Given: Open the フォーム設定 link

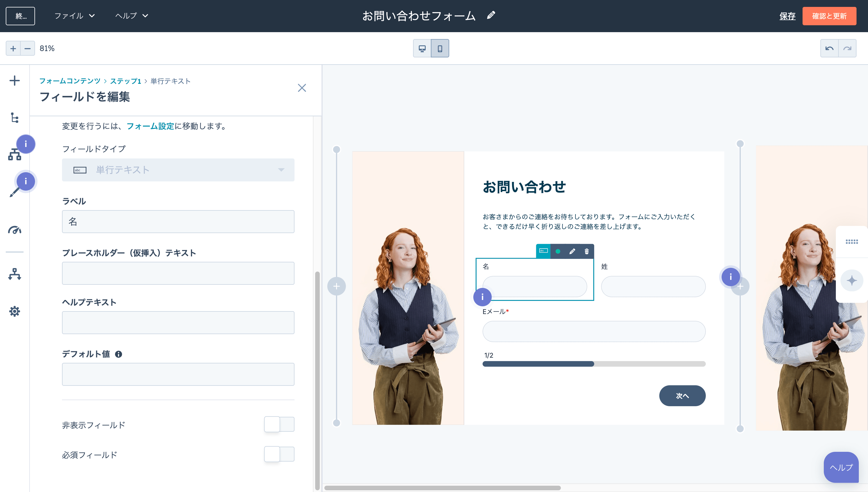Looking at the screenshot, I should coord(150,126).
